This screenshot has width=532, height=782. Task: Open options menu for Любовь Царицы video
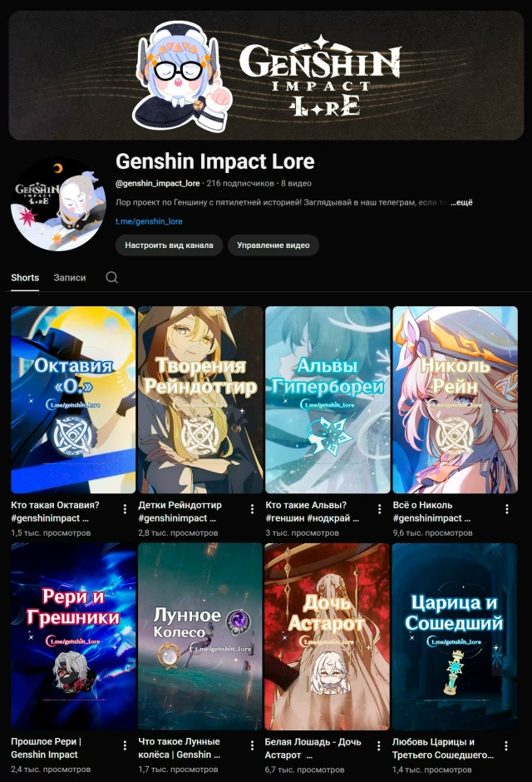tap(506, 745)
